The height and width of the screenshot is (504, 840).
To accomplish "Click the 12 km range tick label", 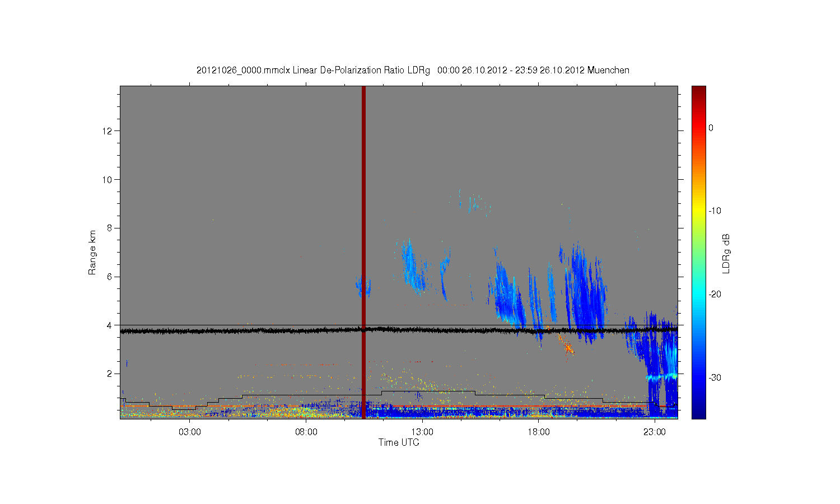I will [108, 131].
